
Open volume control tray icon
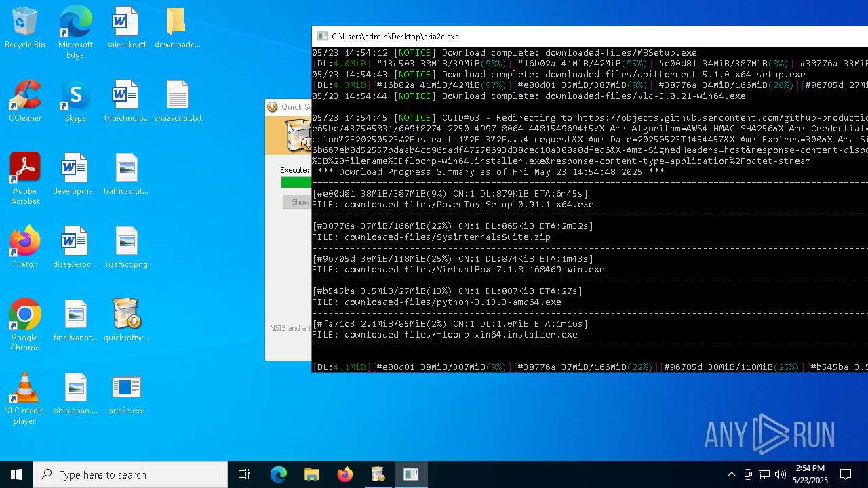pyautogui.click(x=781, y=474)
